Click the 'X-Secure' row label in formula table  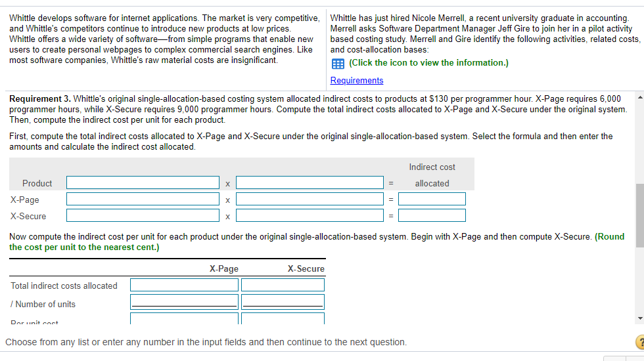pyautogui.click(x=28, y=216)
